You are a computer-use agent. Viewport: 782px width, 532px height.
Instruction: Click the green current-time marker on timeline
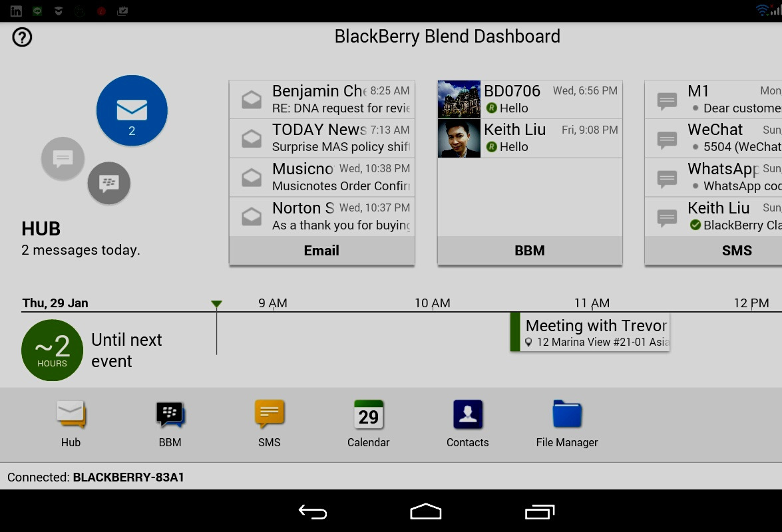coord(216,304)
